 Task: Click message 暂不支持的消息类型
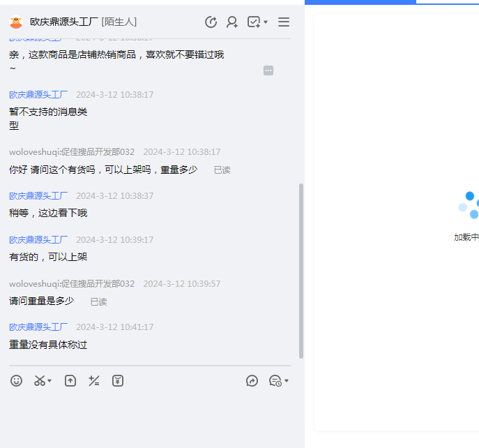48,119
